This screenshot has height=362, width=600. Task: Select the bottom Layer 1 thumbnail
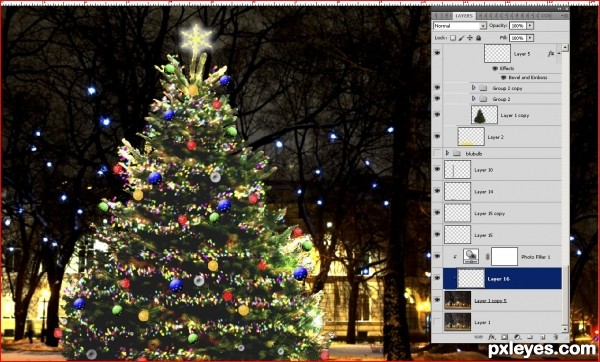click(458, 322)
